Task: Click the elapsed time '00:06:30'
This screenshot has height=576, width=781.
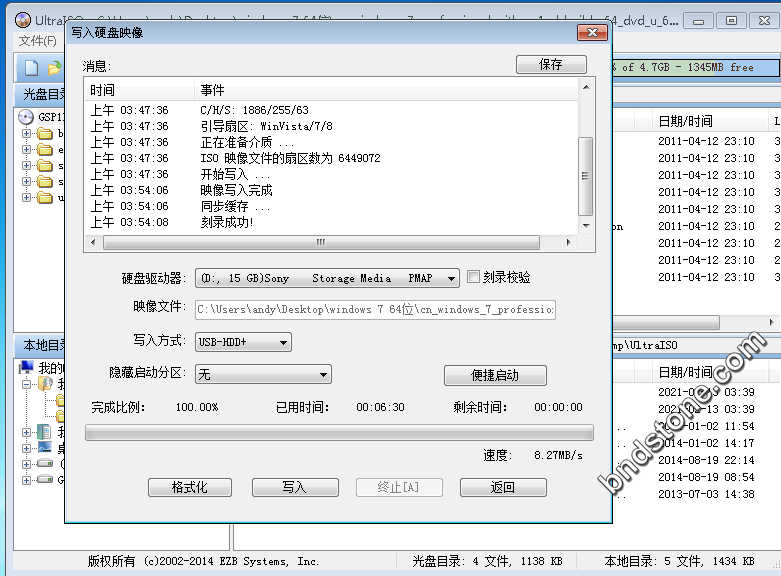Action: (380, 407)
